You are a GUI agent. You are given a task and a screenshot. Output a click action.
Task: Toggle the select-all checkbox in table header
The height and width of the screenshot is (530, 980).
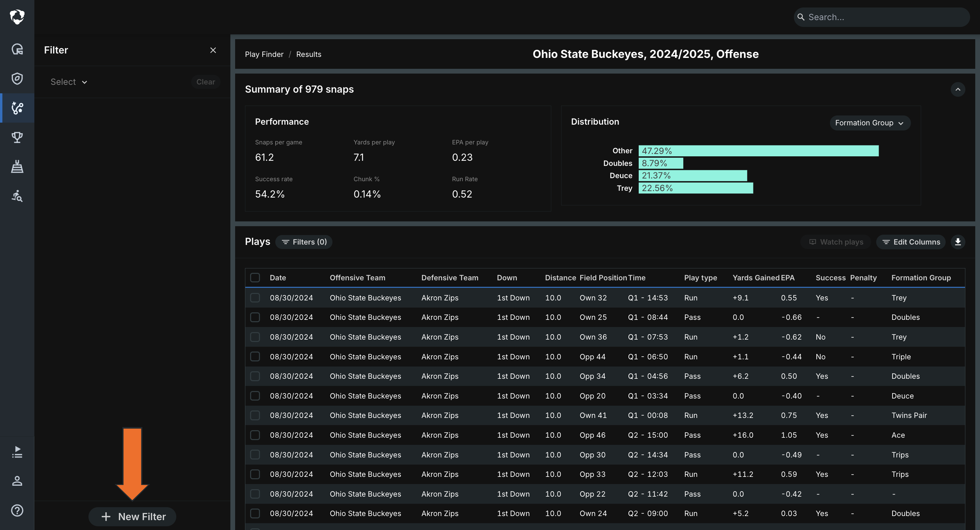[255, 278]
